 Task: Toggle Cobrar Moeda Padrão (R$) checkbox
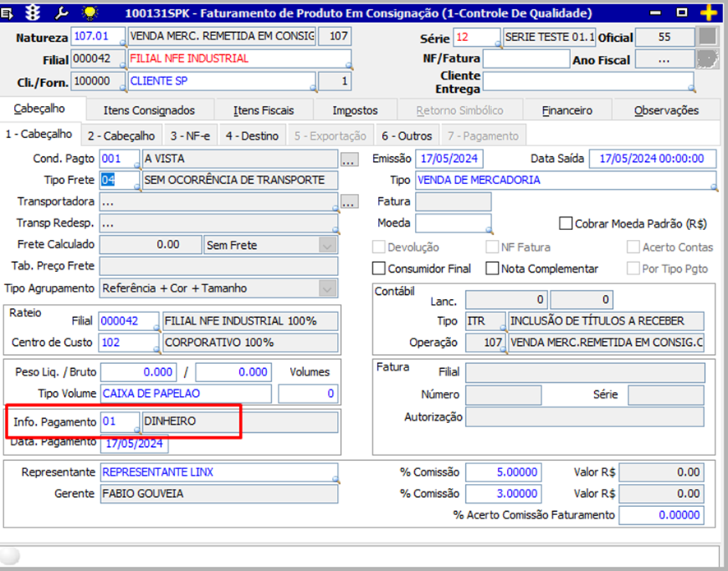pos(565,223)
